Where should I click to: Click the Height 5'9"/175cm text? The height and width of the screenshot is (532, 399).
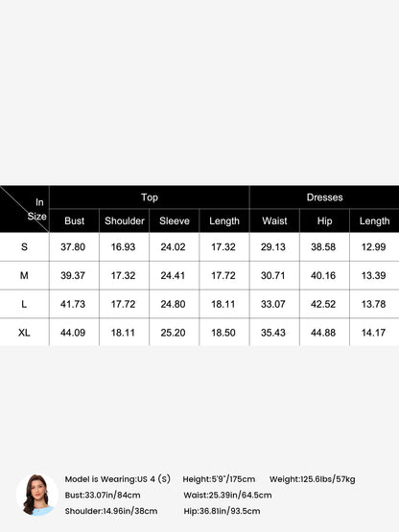point(219,479)
